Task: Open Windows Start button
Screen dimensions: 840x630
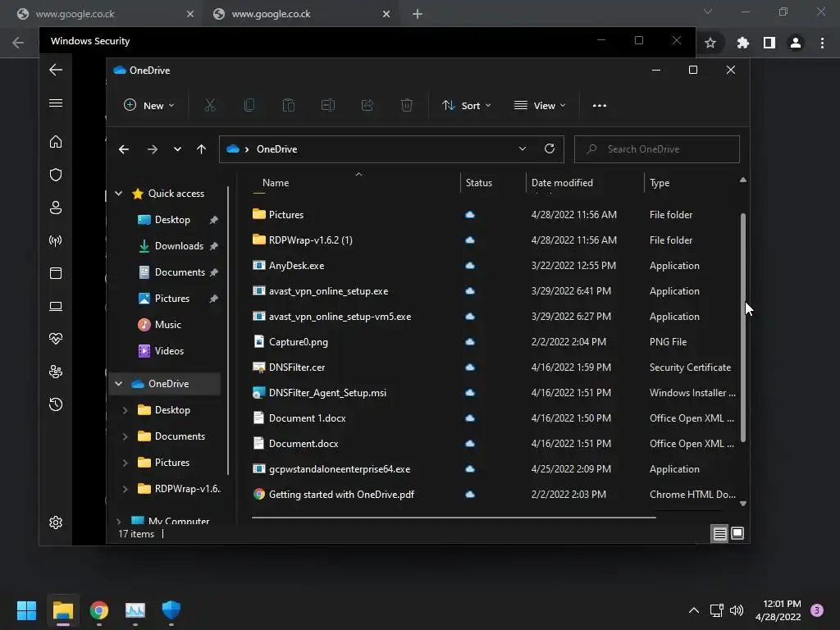Action: click(27, 610)
